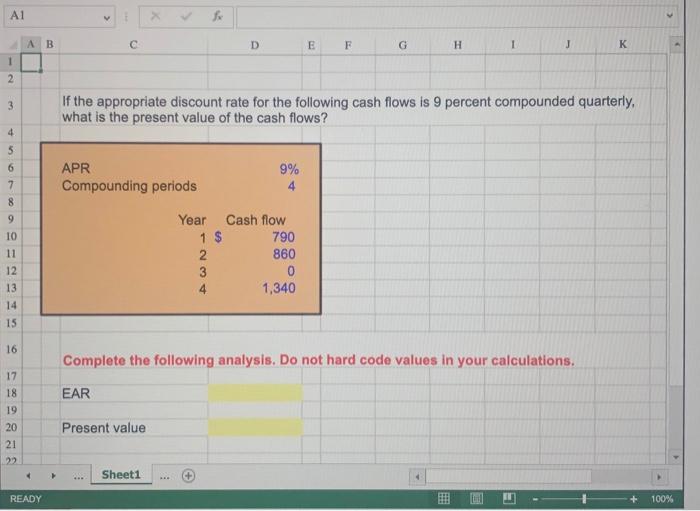Click the Name Box showing A1
The width and height of the screenshot is (700, 511).
(x=59, y=17)
